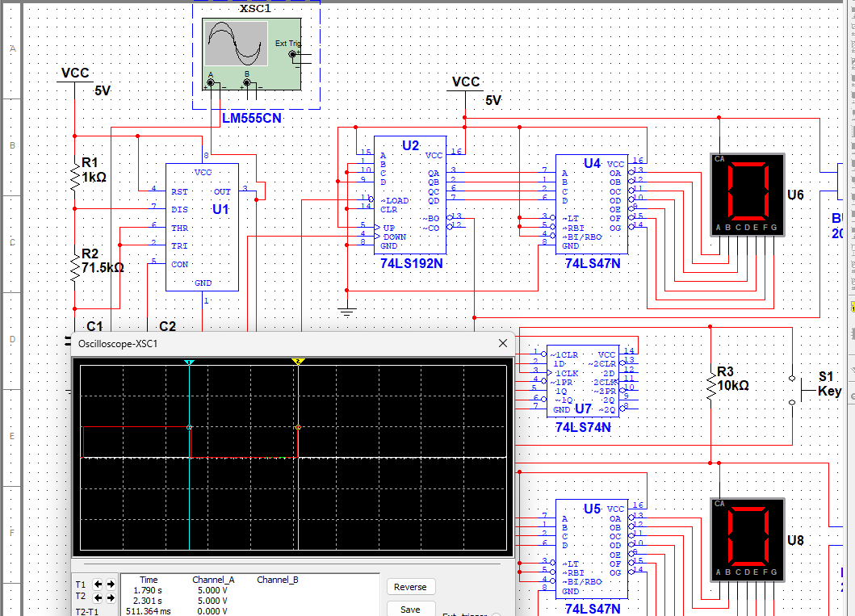Click Ext Trig terminal on XSC1
The height and width of the screenshot is (616, 855).
293,54
